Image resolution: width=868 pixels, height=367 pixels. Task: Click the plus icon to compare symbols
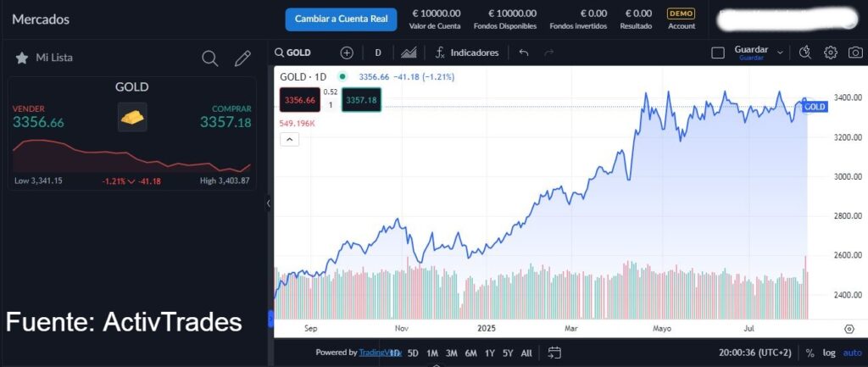(x=347, y=53)
